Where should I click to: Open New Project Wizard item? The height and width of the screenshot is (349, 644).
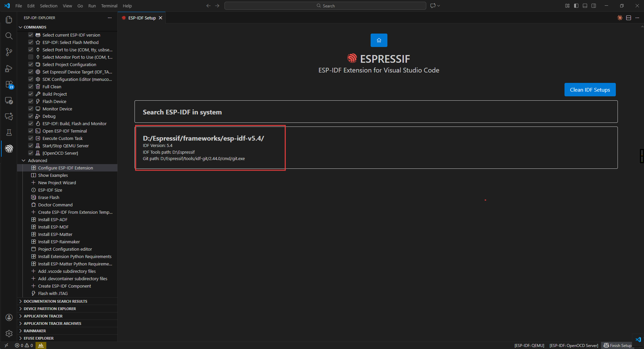coord(67,183)
